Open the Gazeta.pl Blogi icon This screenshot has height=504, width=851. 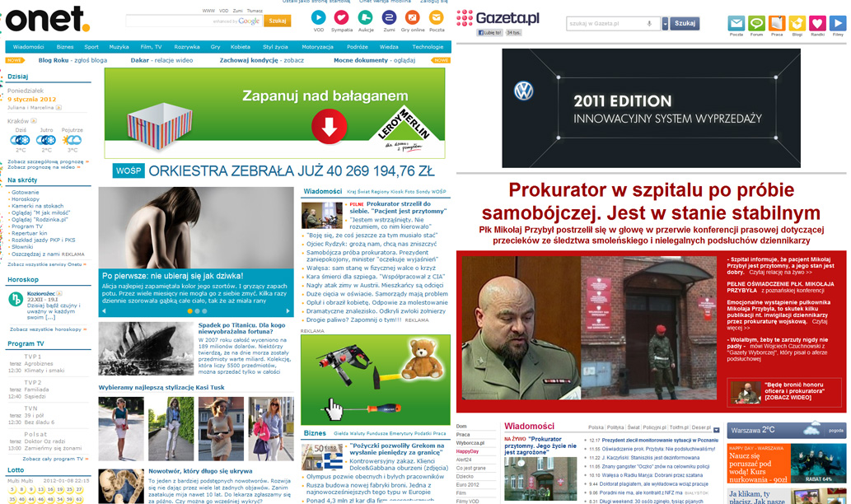point(797,23)
